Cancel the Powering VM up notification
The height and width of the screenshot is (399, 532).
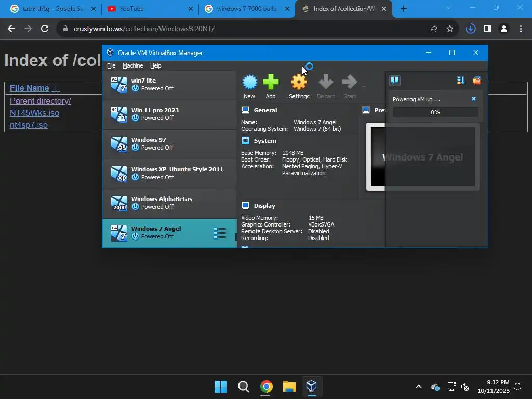(474, 99)
